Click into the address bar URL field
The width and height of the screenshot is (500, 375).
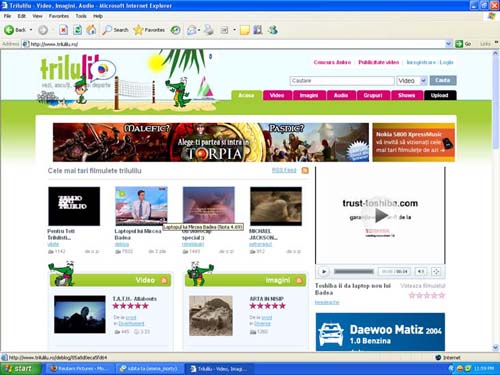[x=233, y=44]
